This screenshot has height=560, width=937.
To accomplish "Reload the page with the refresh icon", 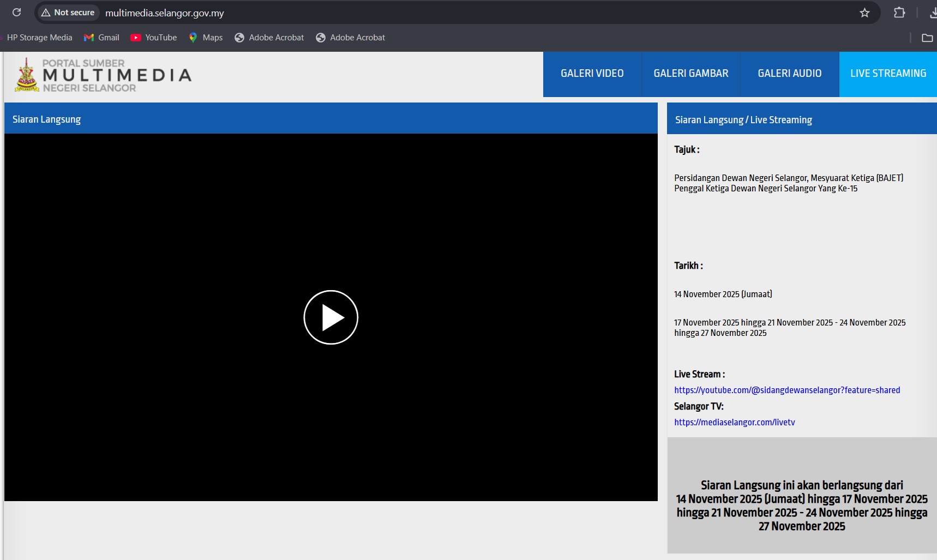I will 16,13.
